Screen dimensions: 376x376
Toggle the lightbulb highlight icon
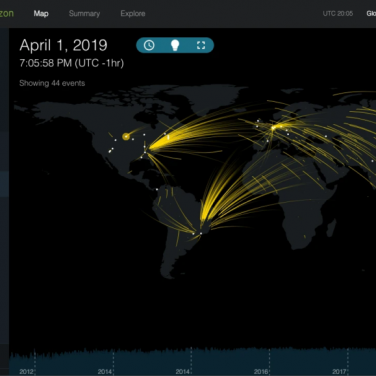(175, 45)
